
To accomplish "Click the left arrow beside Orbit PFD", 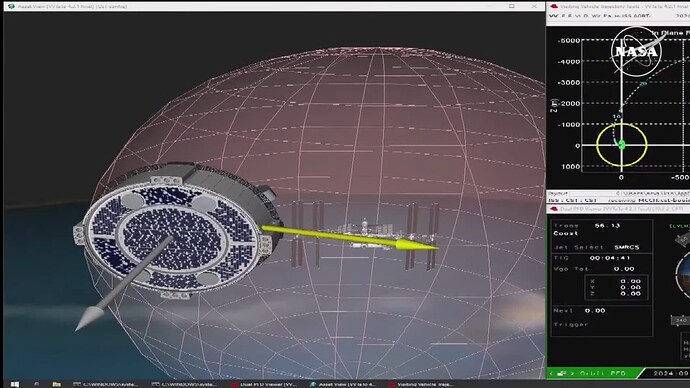I will 551,373.
